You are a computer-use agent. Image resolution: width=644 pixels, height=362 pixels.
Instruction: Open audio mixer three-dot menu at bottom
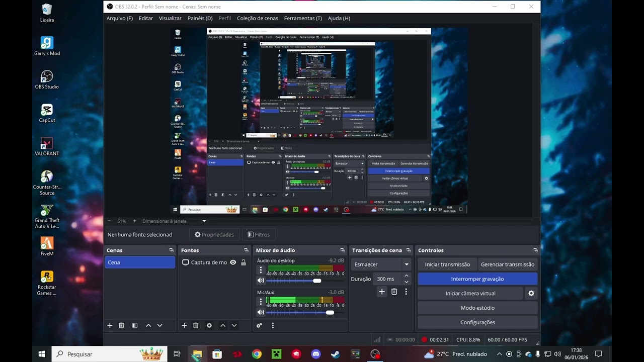(x=273, y=326)
